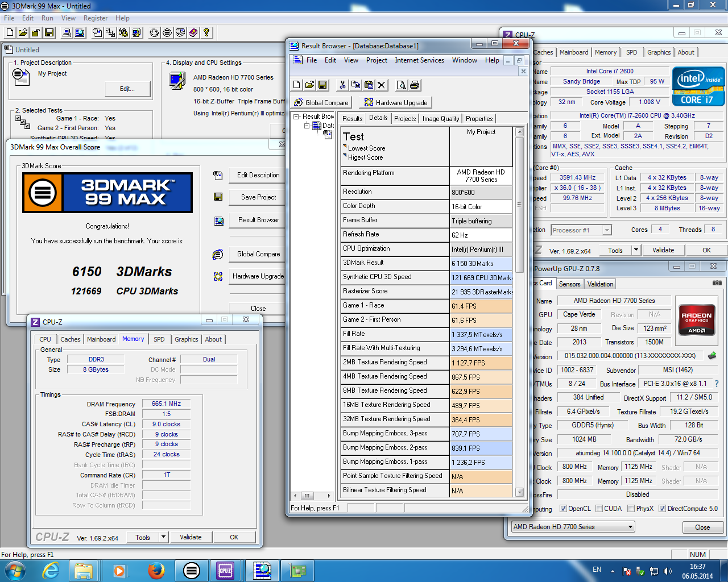Click right arrow of tree pane horizontal scrollbar

(329, 496)
